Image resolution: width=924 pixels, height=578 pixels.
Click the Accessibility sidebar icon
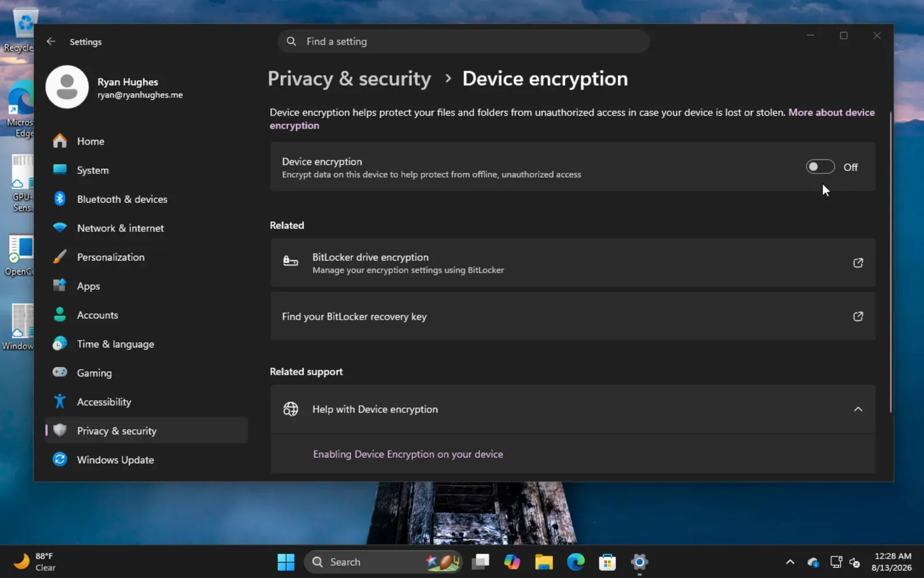pyautogui.click(x=59, y=401)
